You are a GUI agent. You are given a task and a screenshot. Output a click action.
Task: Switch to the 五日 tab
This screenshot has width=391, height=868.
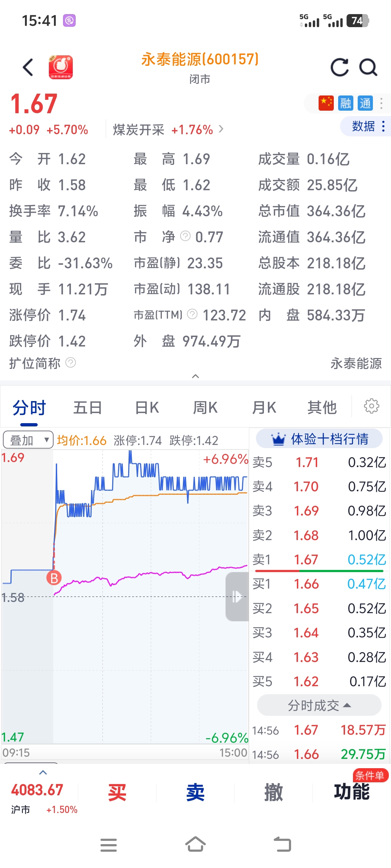88,408
